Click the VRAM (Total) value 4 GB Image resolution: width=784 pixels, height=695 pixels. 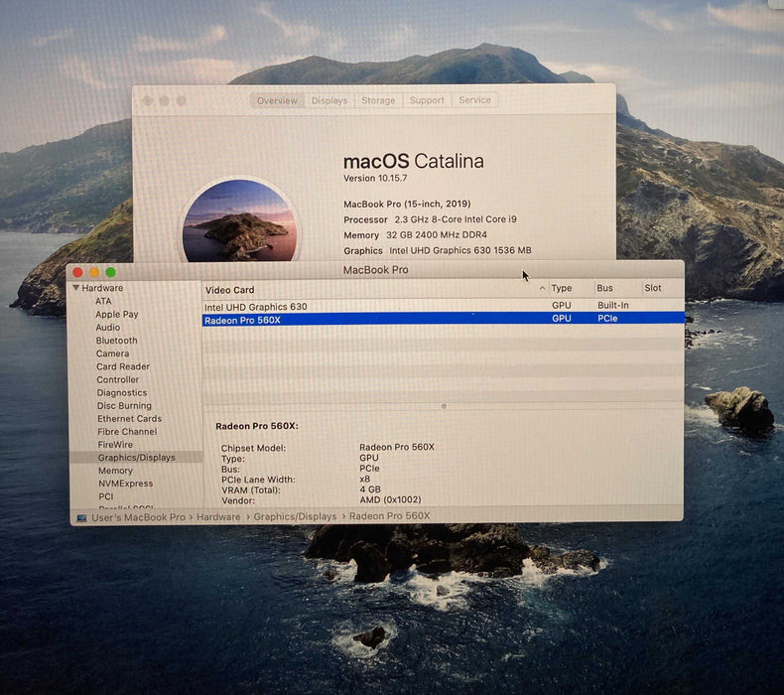370,489
